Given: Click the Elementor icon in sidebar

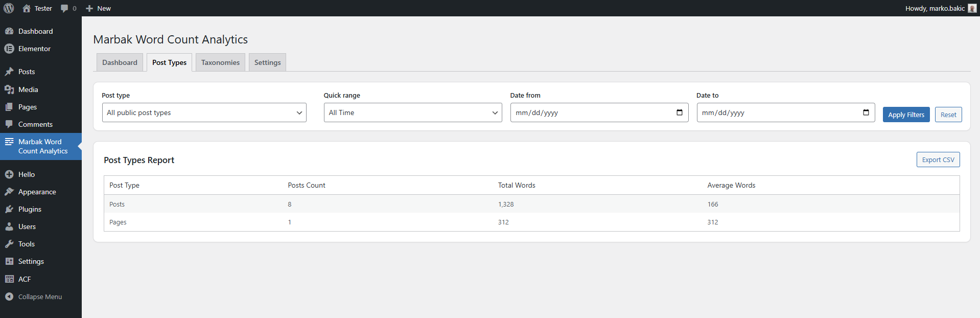Looking at the screenshot, I should (x=9, y=49).
